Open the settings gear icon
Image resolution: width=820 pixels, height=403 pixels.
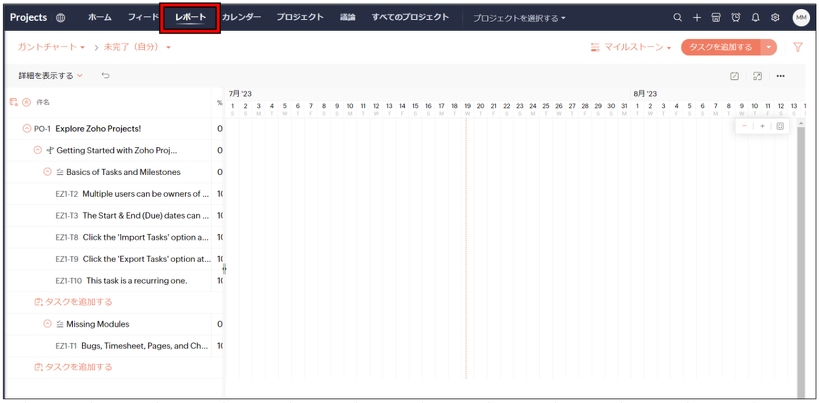[775, 18]
